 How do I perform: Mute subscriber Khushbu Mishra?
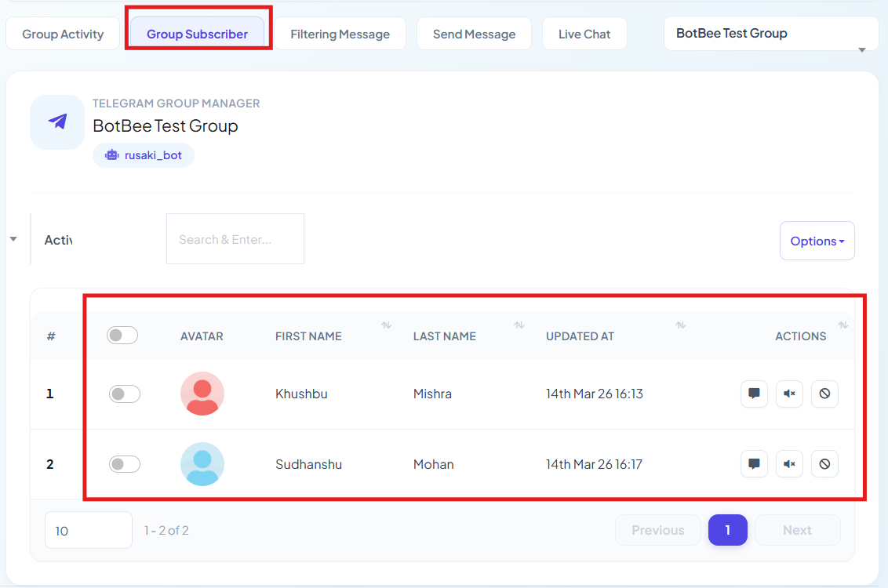pyautogui.click(x=789, y=394)
